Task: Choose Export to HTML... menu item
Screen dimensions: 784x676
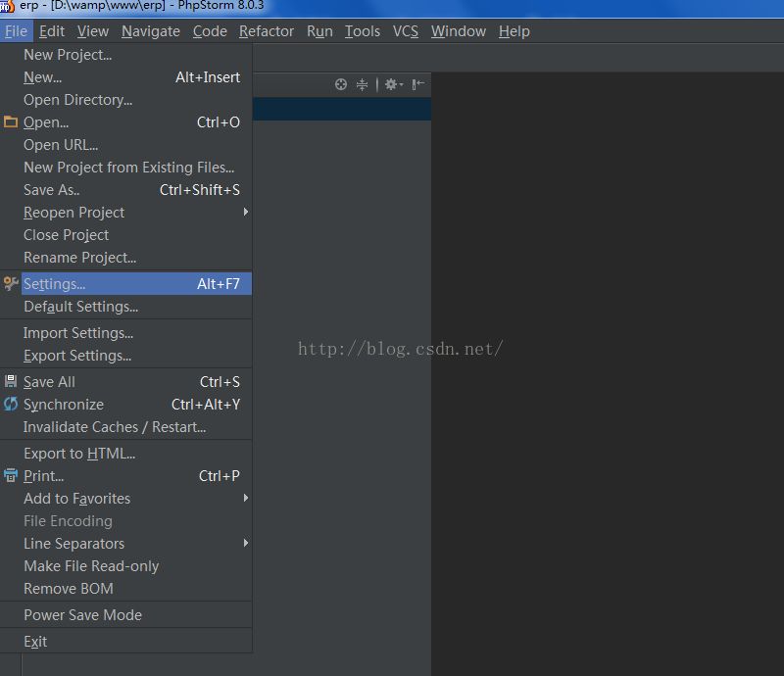Action: (126, 453)
